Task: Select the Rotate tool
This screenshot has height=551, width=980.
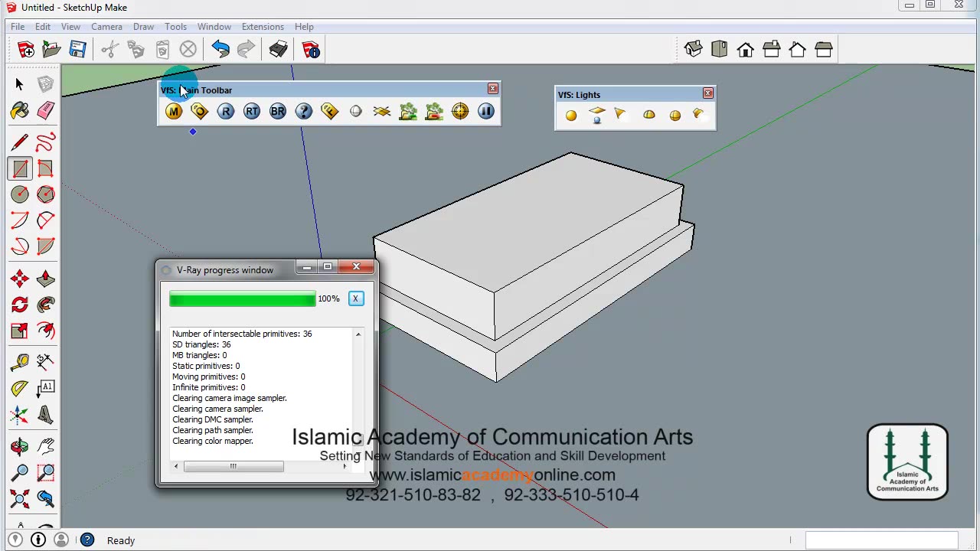Action: click(x=20, y=305)
